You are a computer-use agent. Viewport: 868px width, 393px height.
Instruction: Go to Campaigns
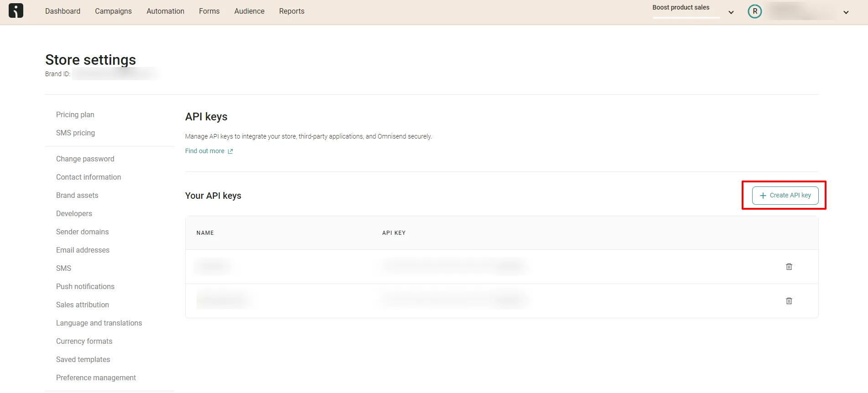113,11
